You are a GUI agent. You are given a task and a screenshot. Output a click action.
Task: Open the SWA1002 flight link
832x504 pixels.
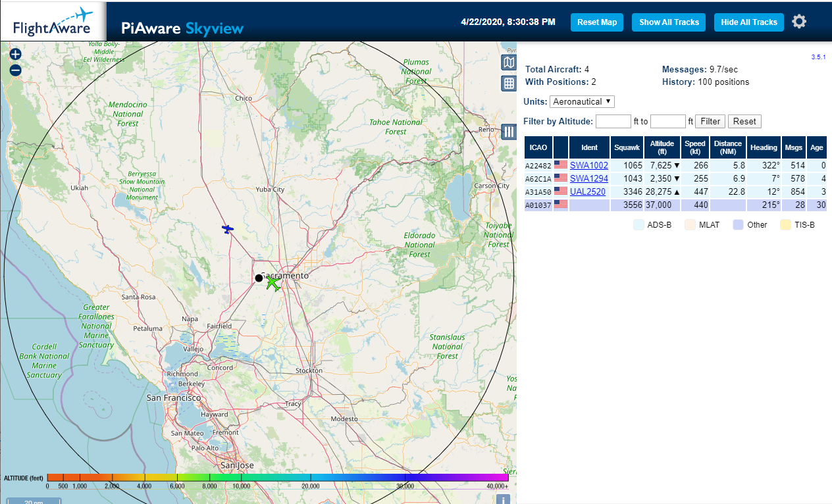click(588, 166)
